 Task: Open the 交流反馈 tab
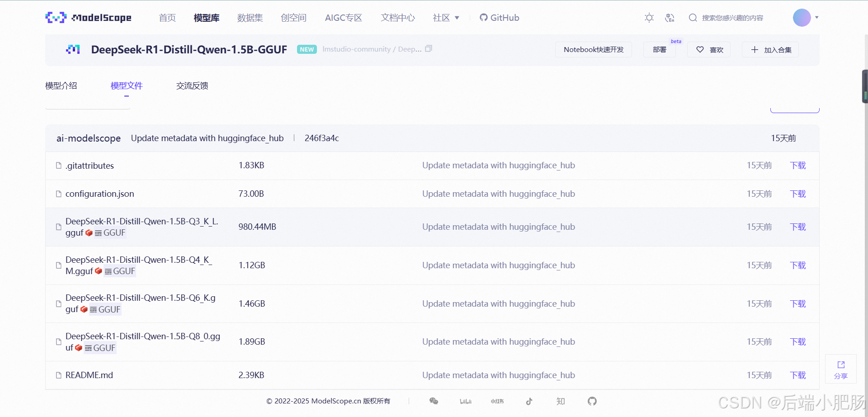[192, 85]
